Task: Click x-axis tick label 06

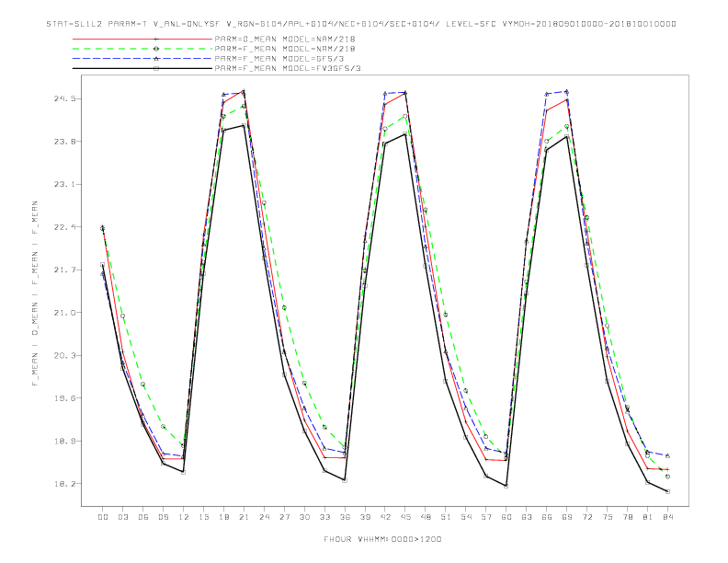Action: [143, 517]
